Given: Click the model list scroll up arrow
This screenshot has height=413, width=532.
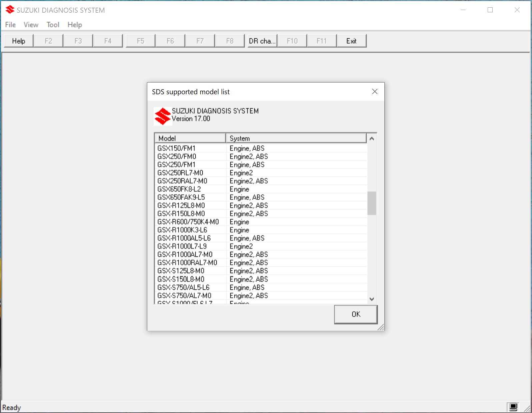Looking at the screenshot, I should click(x=372, y=138).
